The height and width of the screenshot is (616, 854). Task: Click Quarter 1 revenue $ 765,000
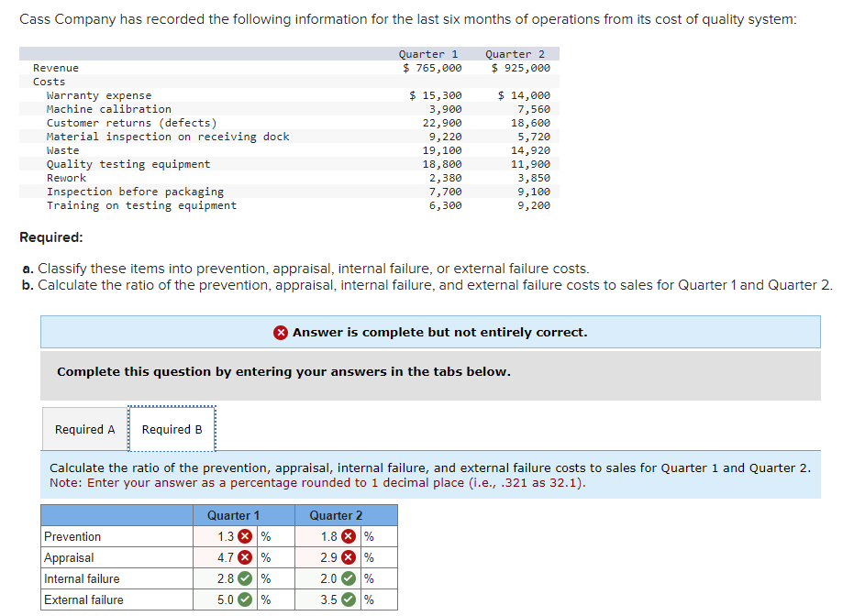click(x=432, y=68)
